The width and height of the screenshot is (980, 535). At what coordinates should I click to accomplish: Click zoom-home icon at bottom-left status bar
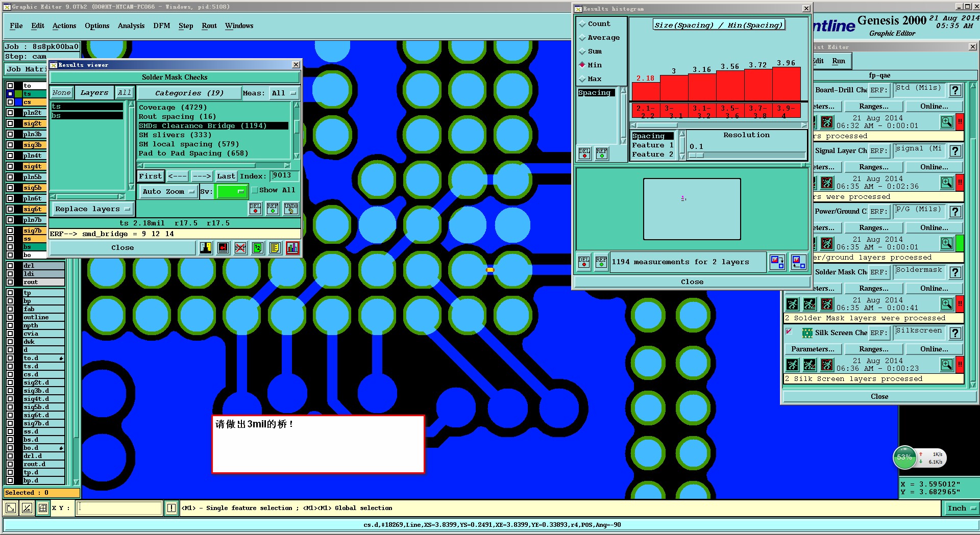pos(10,508)
